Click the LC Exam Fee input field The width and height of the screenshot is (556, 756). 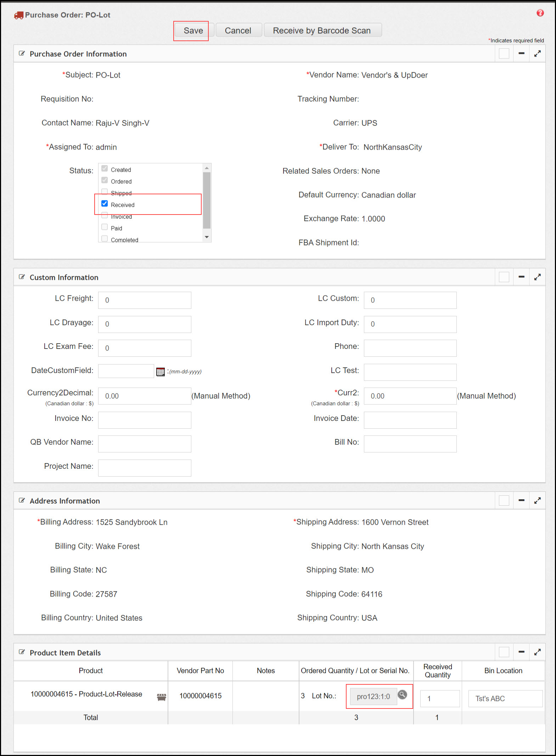click(145, 348)
